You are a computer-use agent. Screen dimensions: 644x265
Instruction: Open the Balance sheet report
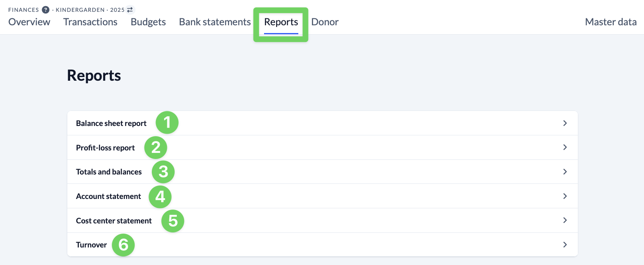[x=111, y=124]
